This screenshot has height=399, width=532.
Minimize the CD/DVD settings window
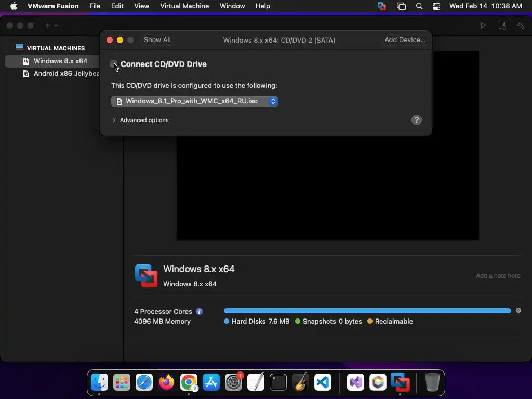[x=120, y=40]
